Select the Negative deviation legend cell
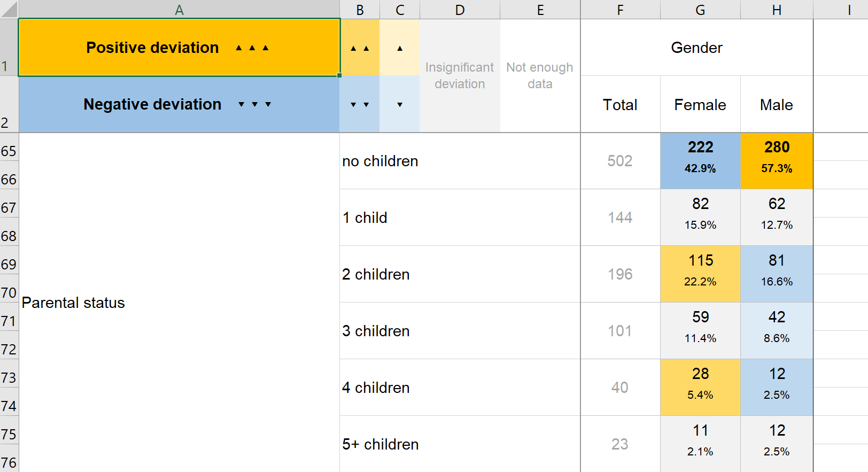868x472 pixels. point(179,104)
